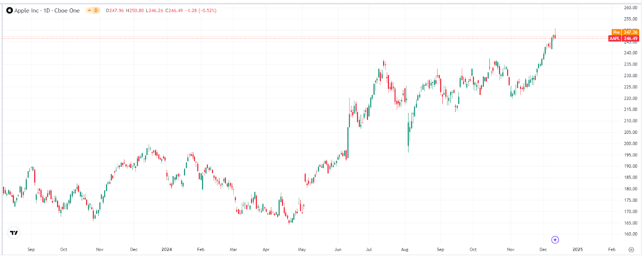Click the 165.00 price axis label
644x258 pixels.
pos(630,223)
